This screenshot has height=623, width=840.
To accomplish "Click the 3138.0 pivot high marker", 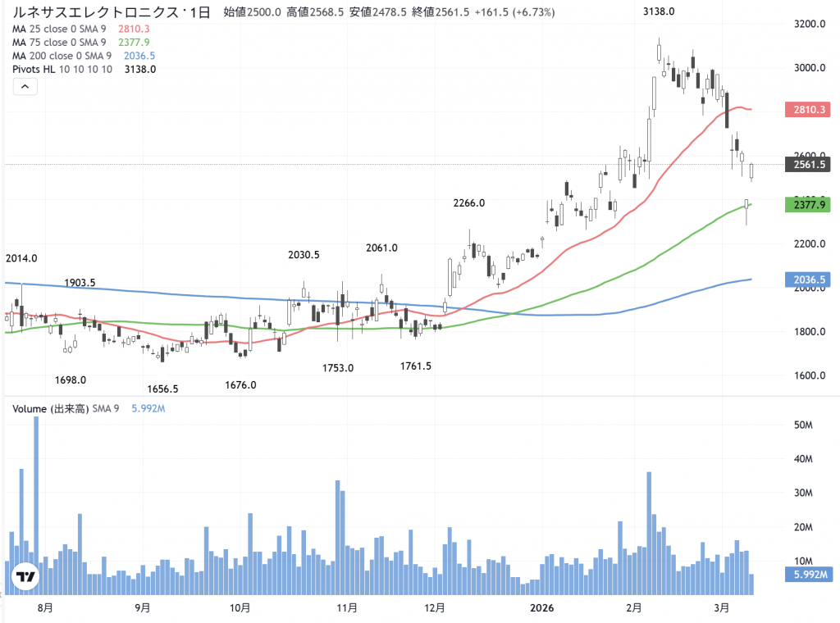I will click(x=659, y=11).
